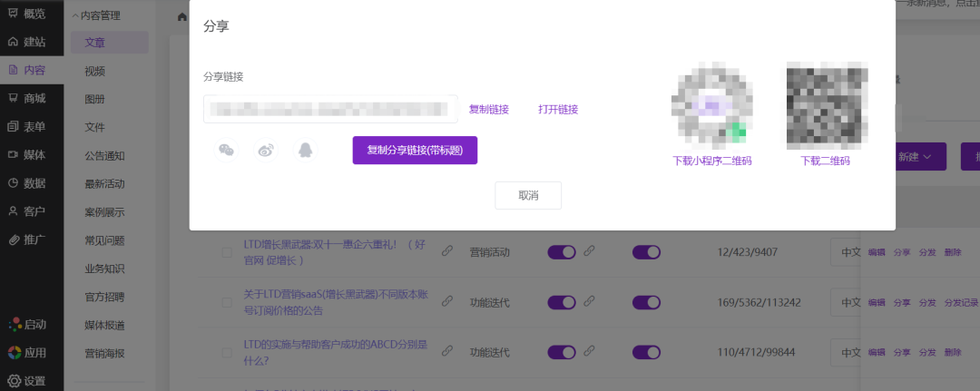Click the 取消 cancel button
This screenshot has width=980, height=391.
(528, 196)
